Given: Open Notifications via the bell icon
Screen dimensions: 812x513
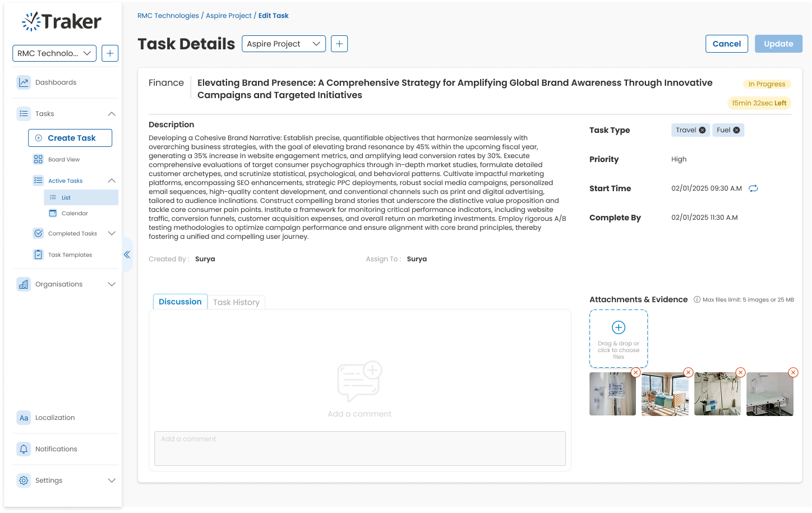Looking at the screenshot, I should [24, 449].
